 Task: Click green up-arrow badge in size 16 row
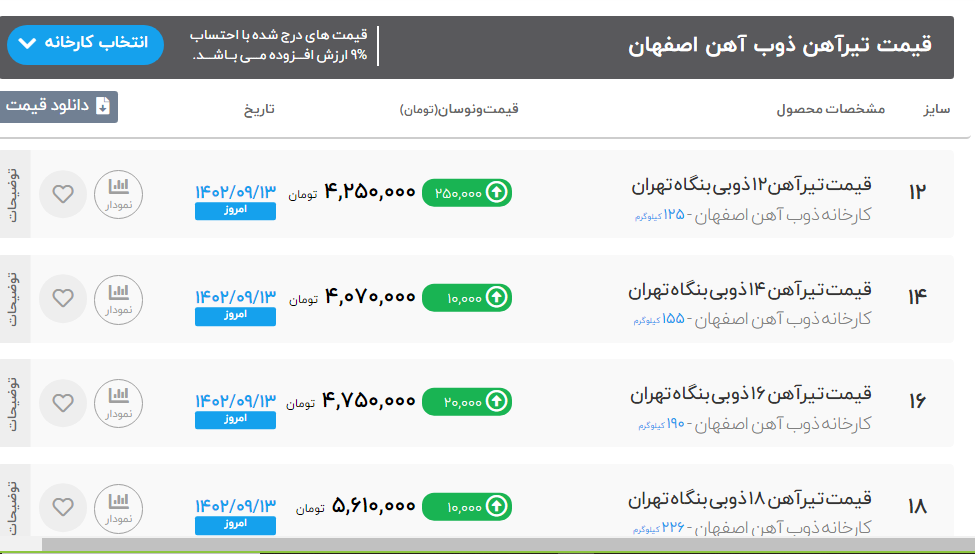[466, 402]
